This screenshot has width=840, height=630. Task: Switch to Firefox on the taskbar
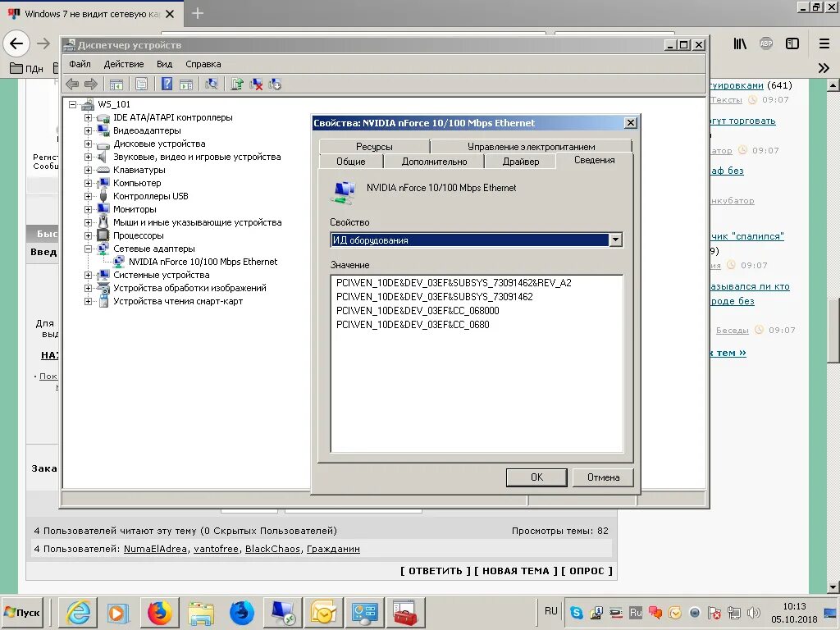pyautogui.click(x=160, y=612)
